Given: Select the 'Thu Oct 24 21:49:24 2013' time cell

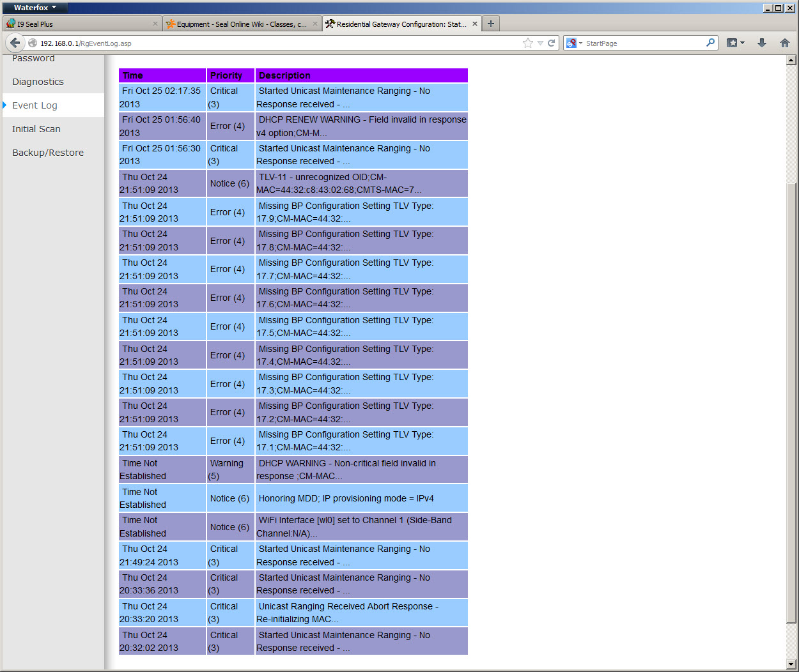Looking at the screenshot, I should click(162, 556).
